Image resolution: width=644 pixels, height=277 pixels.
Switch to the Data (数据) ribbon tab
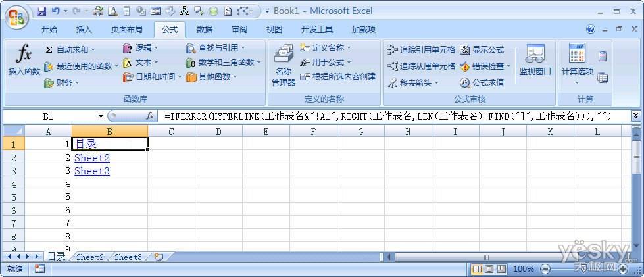[x=204, y=29]
